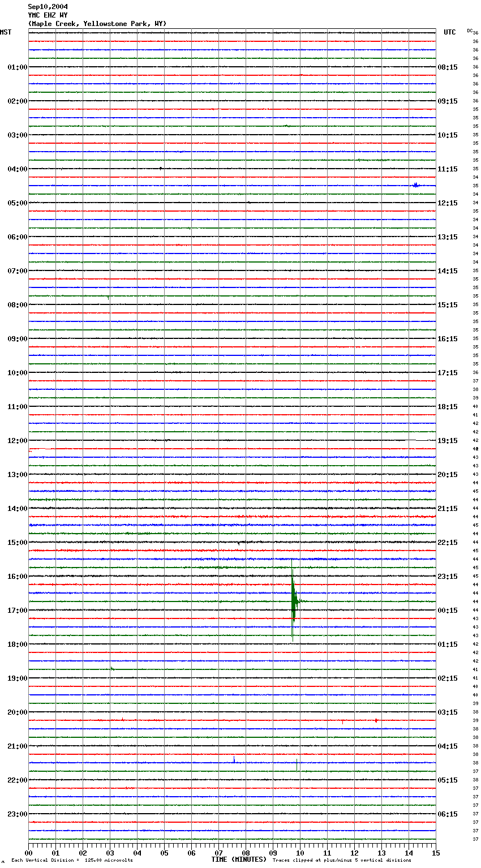The height and width of the screenshot is (868, 481).
Task: Click the MST timezone header
Action: [x=6, y=32]
